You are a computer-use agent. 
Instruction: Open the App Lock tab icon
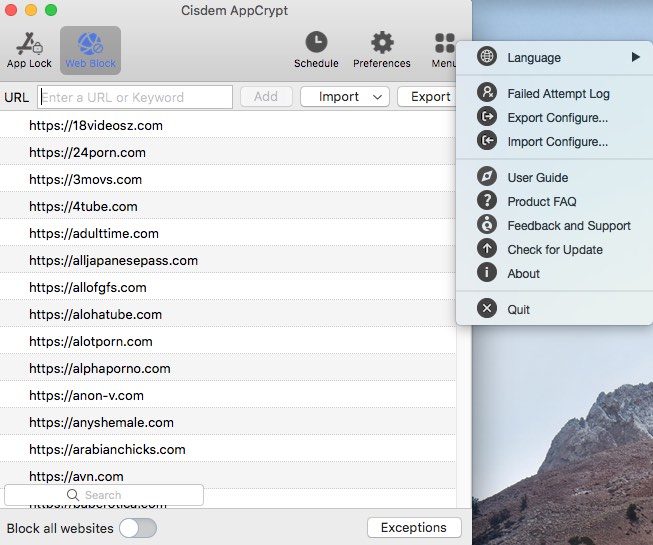[29, 43]
